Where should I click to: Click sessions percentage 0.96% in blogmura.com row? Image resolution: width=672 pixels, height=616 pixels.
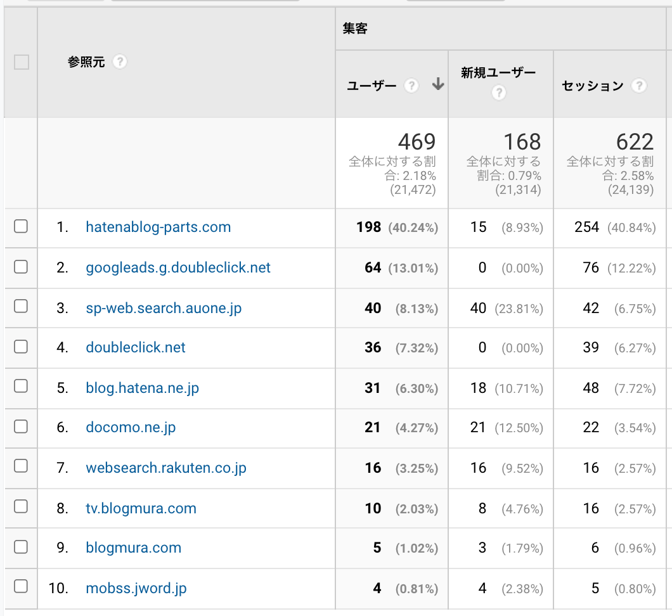(x=635, y=548)
